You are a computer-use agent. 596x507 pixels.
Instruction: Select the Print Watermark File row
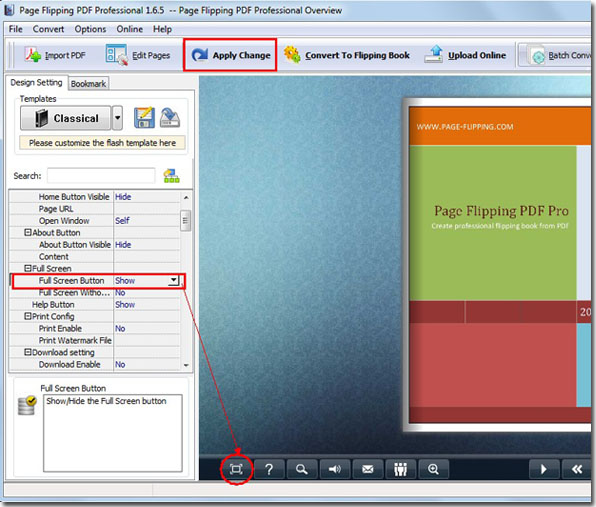[95, 341]
